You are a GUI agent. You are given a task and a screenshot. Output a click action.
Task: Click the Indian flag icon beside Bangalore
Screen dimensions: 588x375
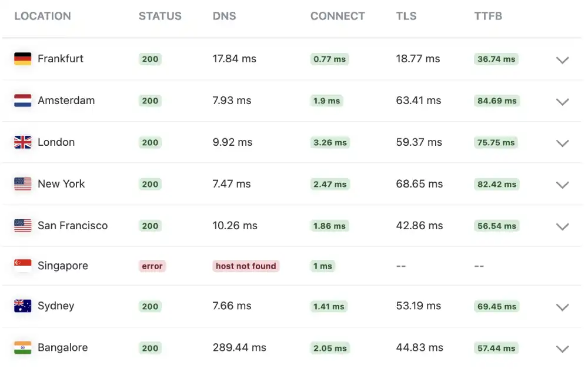pos(22,347)
